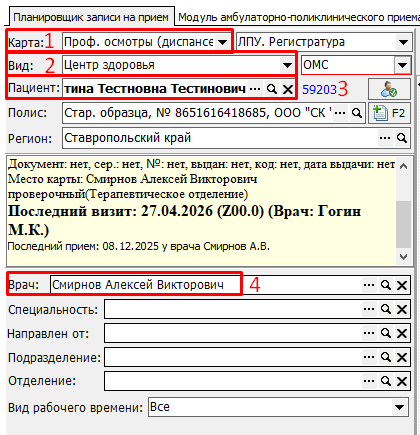Image resolution: width=420 pixels, height=435 pixels.
Task: Click ellipsis button in Полис field
Action: click(340, 113)
